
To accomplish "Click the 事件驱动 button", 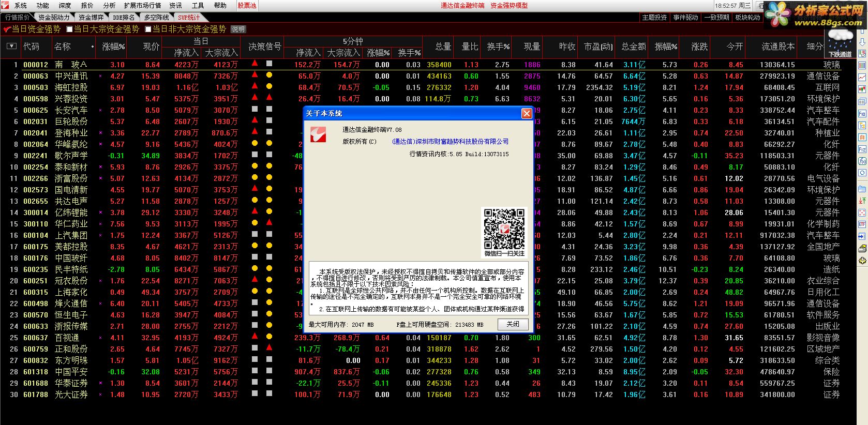I will [x=685, y=18].
